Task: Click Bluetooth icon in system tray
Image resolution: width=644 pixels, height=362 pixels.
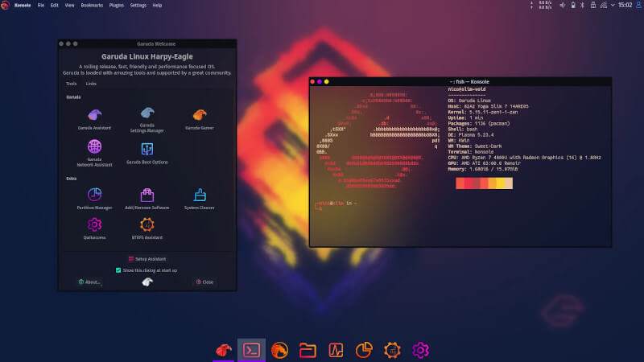Action: (x=582, y=6)
